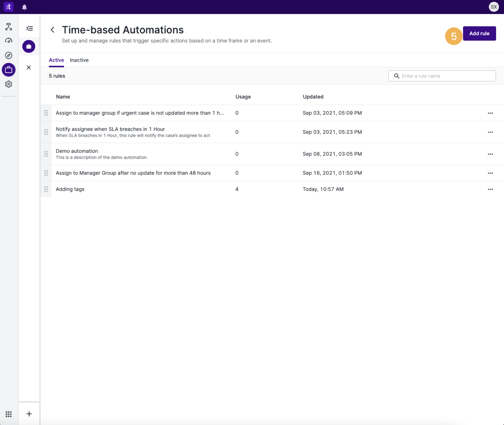
Task: Click 'Sep 16, 2021, 01:50 PM' timestamp
Action: pyautogui.click(x=332, y=173)
